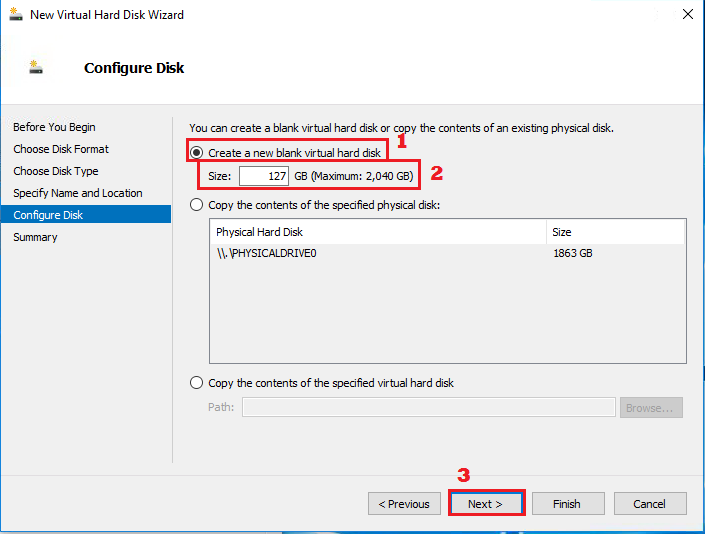Image resolution: width=705 pixels, height=534 pixels.
Task: Cancel the wizard
Action: [x=650, y=504]
